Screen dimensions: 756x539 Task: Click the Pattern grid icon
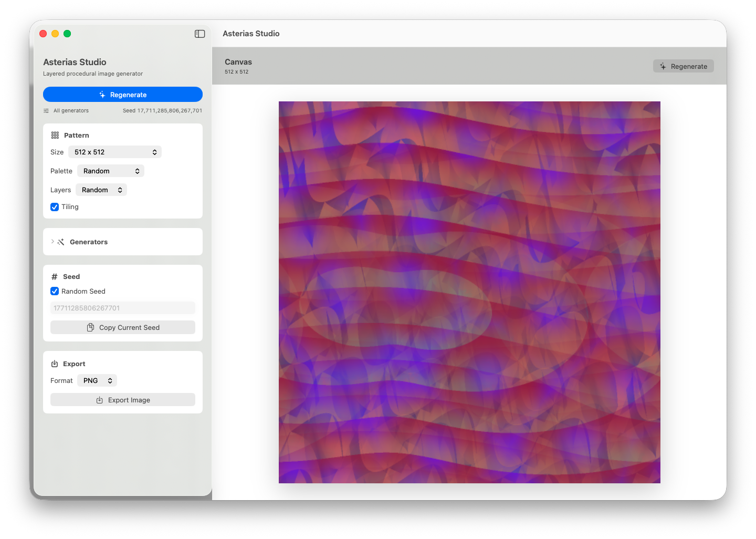tap(55, 135)
